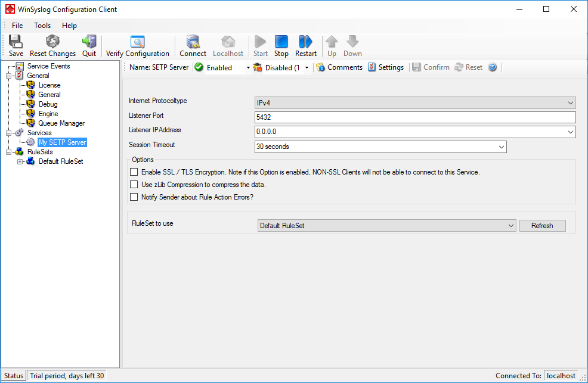Click localhost connection status field
This screenshot has width=588, height=383.
tap(561, 375)
